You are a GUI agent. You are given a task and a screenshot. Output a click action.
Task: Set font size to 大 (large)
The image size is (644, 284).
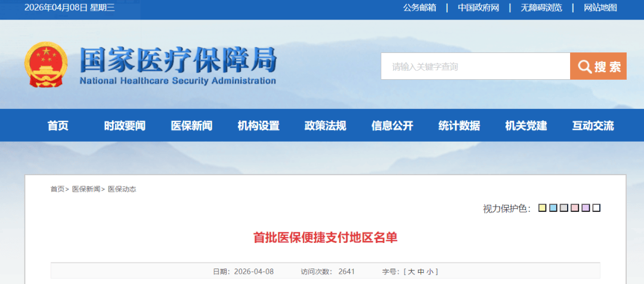(x=411, y=271)
